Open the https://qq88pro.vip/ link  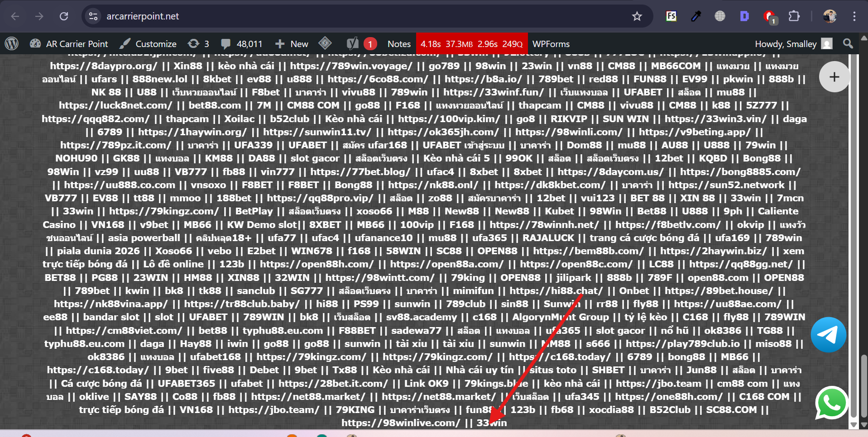[x=320, y=198]
